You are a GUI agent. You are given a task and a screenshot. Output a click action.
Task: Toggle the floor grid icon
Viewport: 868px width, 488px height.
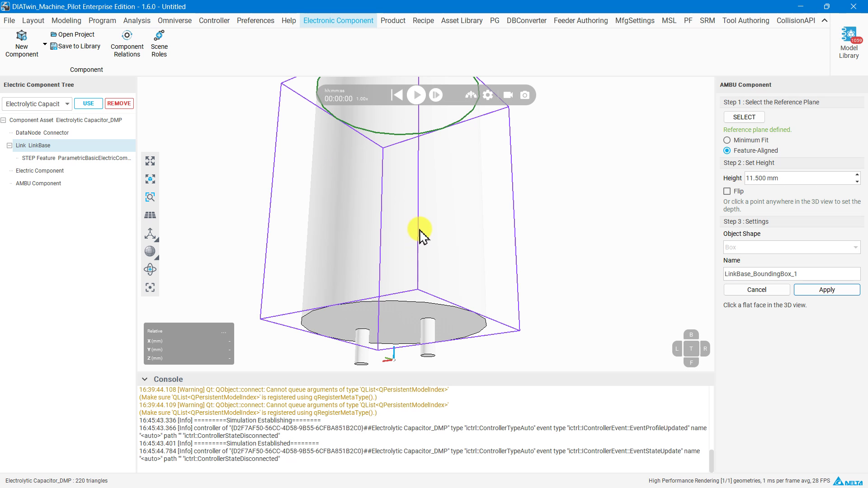coord(150,216)
